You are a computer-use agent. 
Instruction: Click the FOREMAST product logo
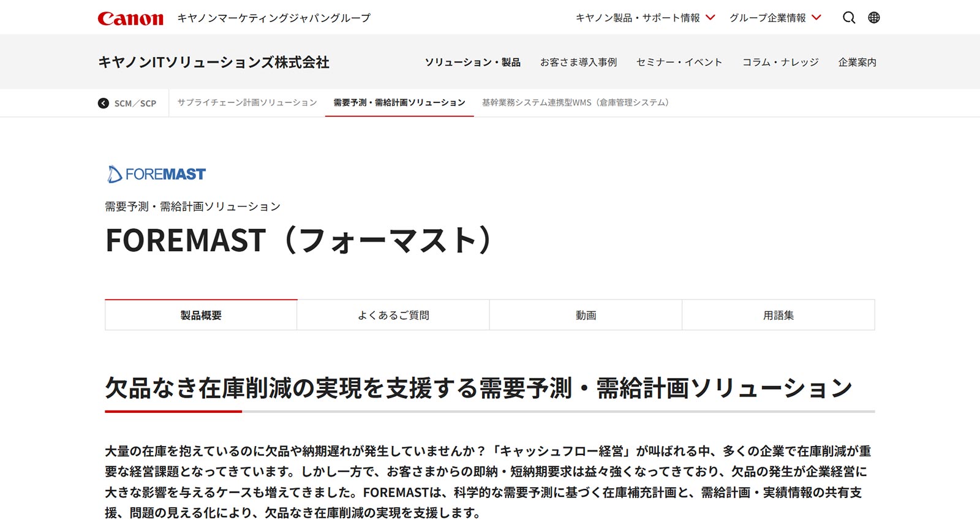click(x=157, y=174)
